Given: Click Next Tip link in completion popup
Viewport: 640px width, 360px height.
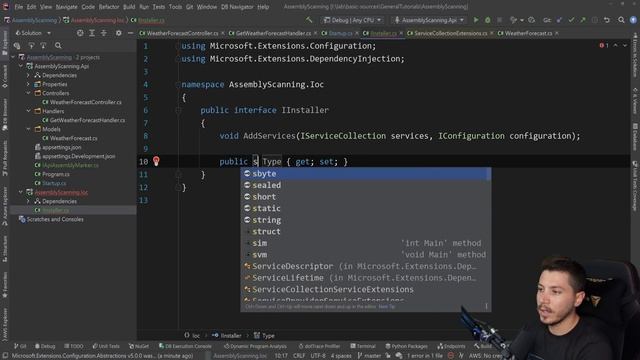Looking at the screenshot, I should coord(387,307).
